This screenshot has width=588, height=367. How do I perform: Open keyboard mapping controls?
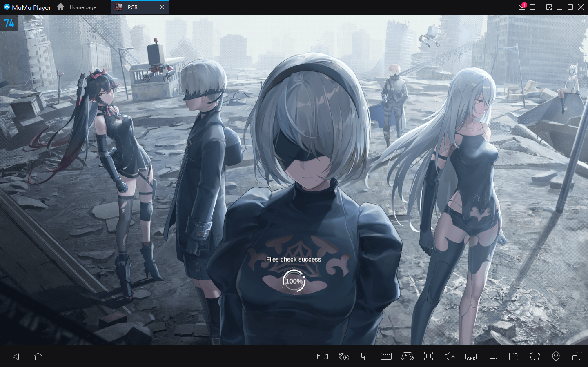tap(407, 356)
